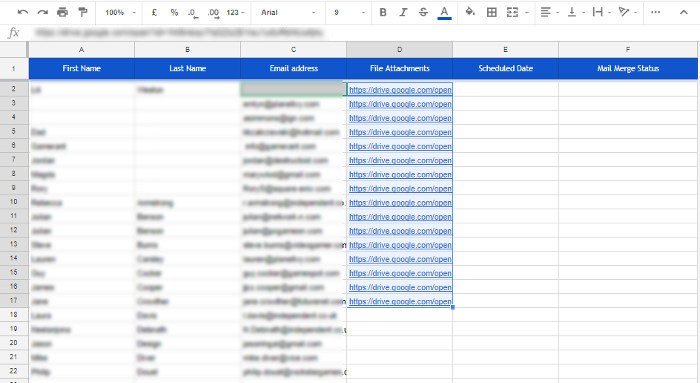Toggle strikethrough formatting

click(x=423, y=12)
